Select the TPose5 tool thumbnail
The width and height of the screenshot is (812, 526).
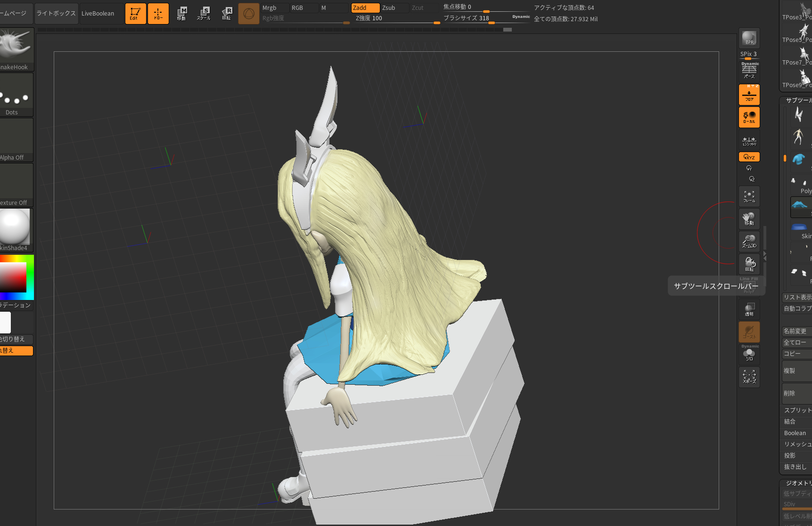tap(796, 34)
